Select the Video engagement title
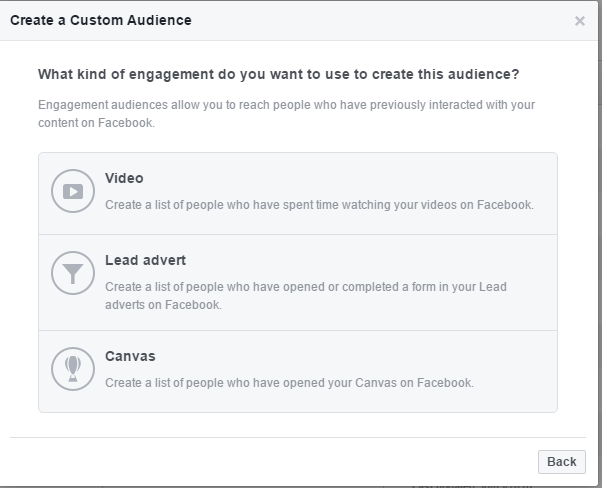This screenshot has height=488, width=602. tap(124, 178)
